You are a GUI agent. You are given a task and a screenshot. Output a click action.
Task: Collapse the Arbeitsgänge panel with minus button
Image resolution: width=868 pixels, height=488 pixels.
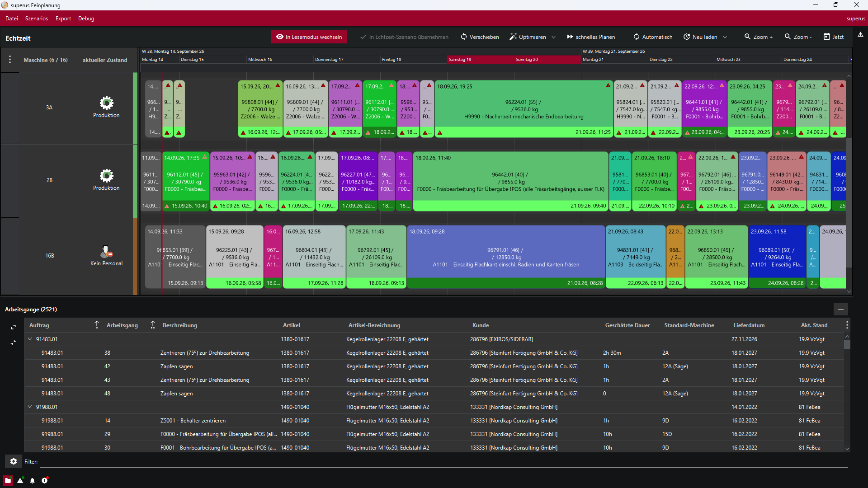tap(841, 310)
